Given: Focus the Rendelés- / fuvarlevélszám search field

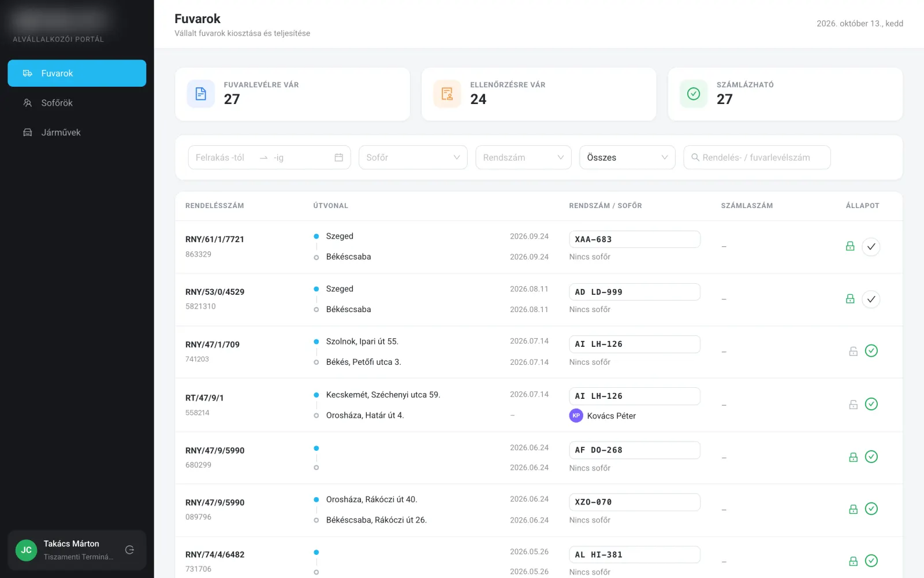Looking at the screenshot, I should pyautogui.click(x=757, y=157).
